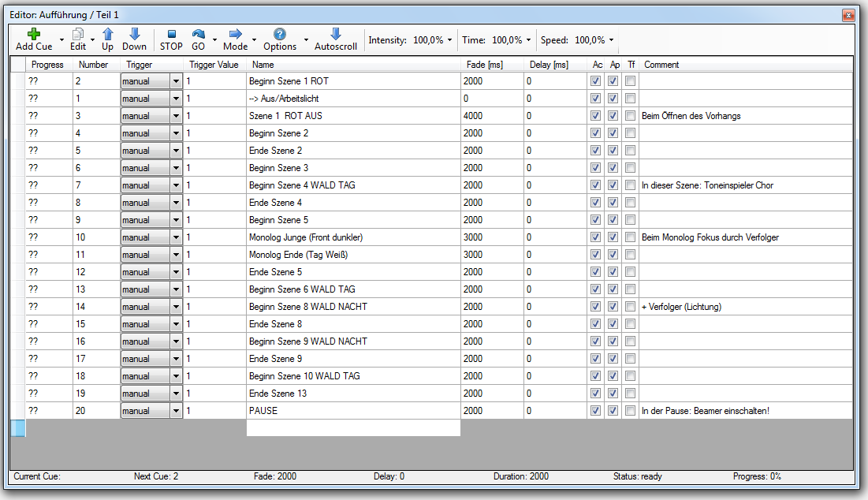The image size is (868, 500).
Task: Sort by the Number column header
Action: (94, 65)
